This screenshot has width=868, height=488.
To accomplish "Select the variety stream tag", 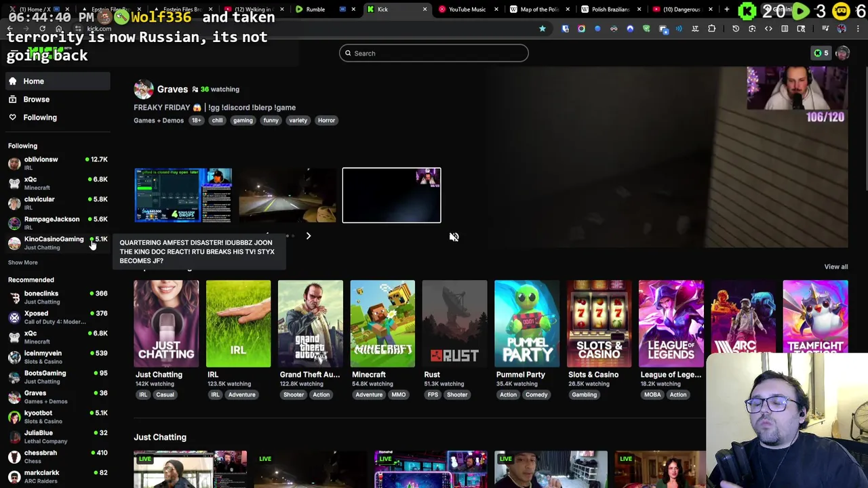I will (x=298, y=121).
